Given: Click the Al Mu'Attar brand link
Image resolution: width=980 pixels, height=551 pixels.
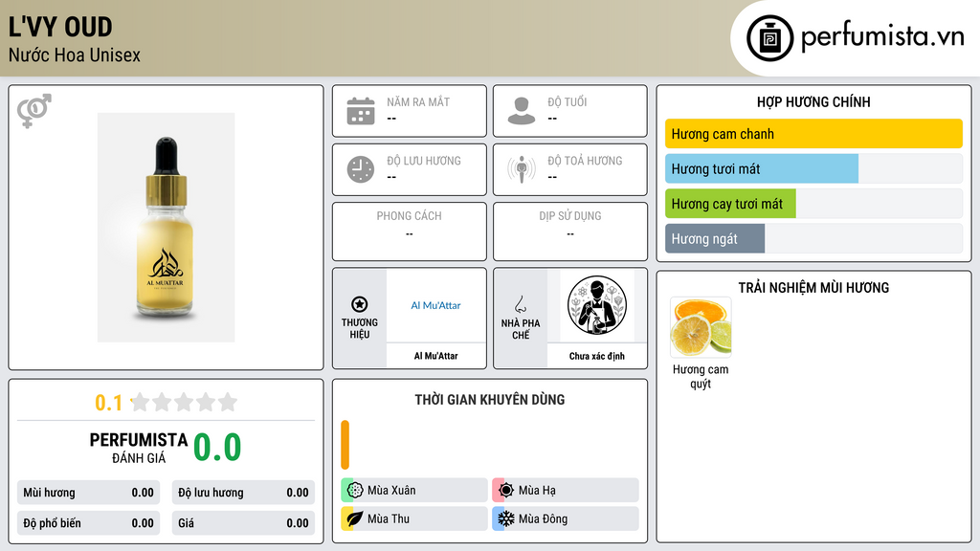Looking at the screenshot, I should click(435, 305).
